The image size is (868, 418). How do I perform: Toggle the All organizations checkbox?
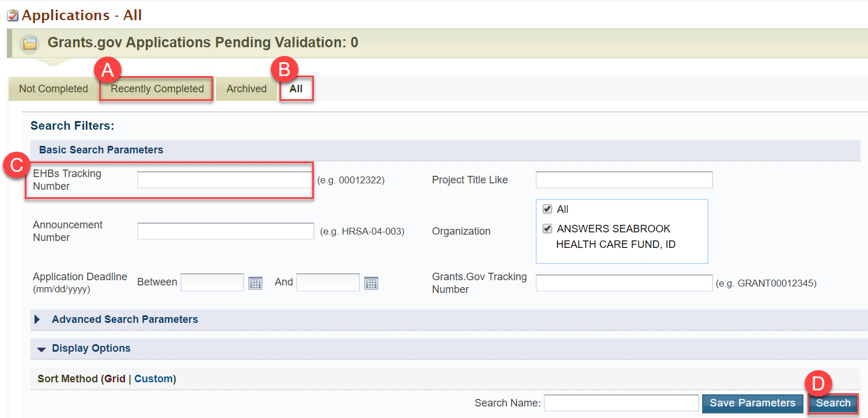[547, 209]
